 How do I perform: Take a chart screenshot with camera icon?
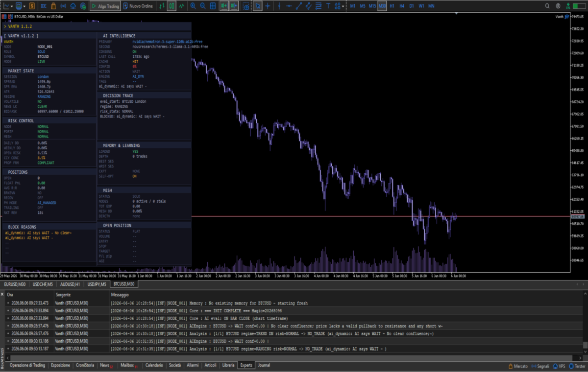coord(246,6)
